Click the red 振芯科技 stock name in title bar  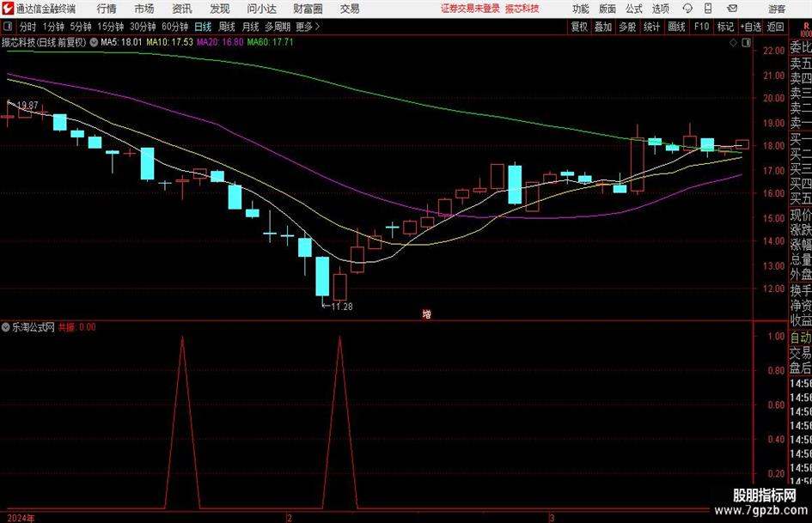(522, 9)
